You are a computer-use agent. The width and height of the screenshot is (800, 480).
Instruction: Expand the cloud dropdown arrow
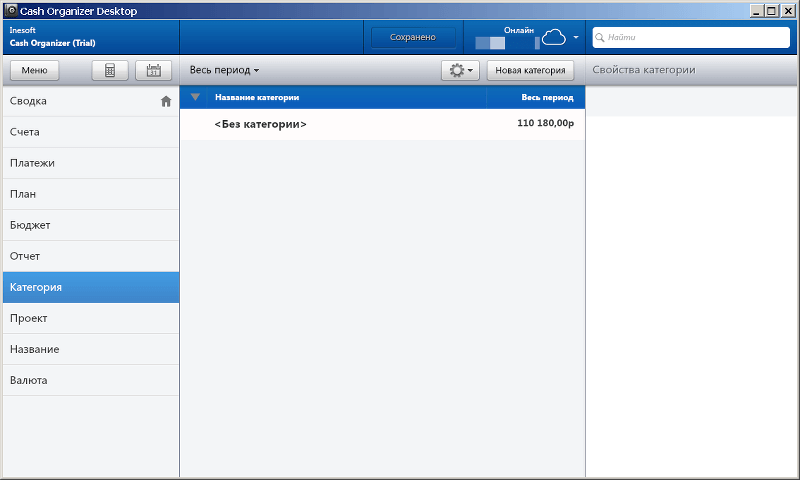[x=576, y=37]
